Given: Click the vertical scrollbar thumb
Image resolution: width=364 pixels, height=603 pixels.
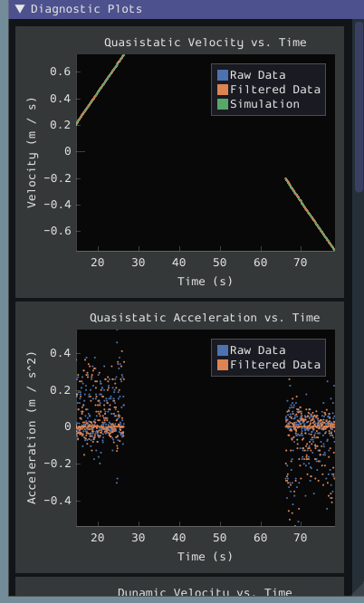Looking at the screenshot, I should [x=359, y=106].
